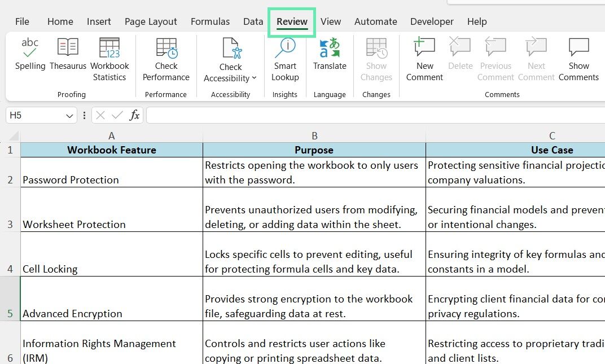The width and height of the screenshot is (605, 364).
Task: Click the Delete comment icon
Action: click(461, 47)
